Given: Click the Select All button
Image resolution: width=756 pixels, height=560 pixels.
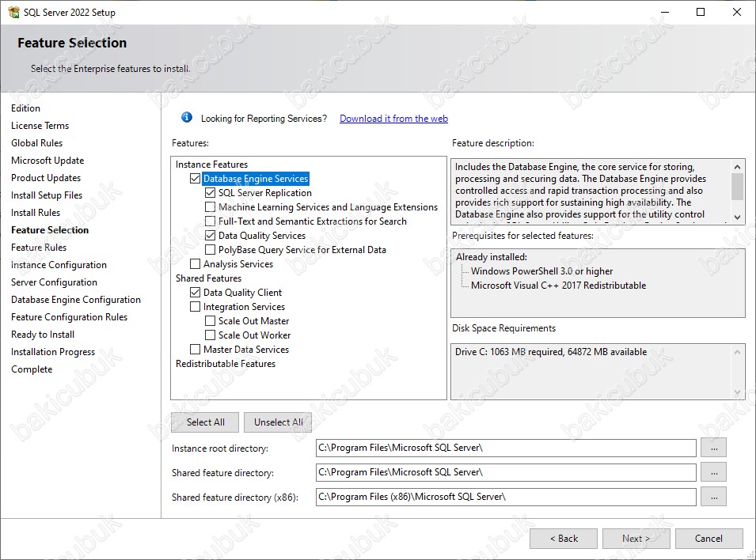Looking at the screenshot, I should (205, 422).
